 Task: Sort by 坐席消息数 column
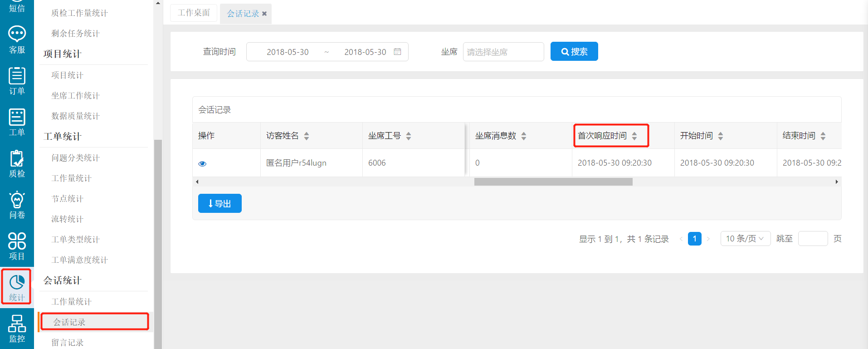pyautogui.click(x=524, y=136)
